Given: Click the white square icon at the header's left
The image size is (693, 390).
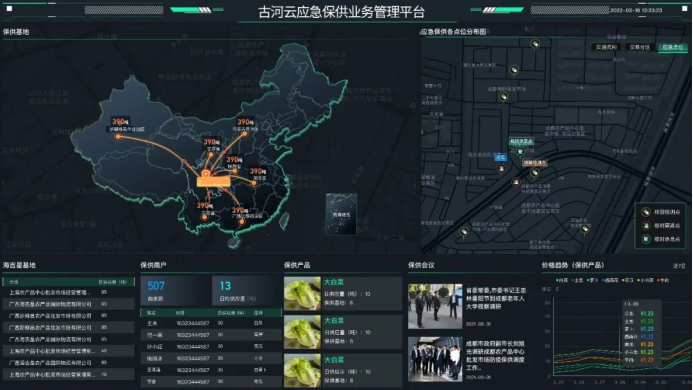Looking at the screenshot, I should pos(10,8).
